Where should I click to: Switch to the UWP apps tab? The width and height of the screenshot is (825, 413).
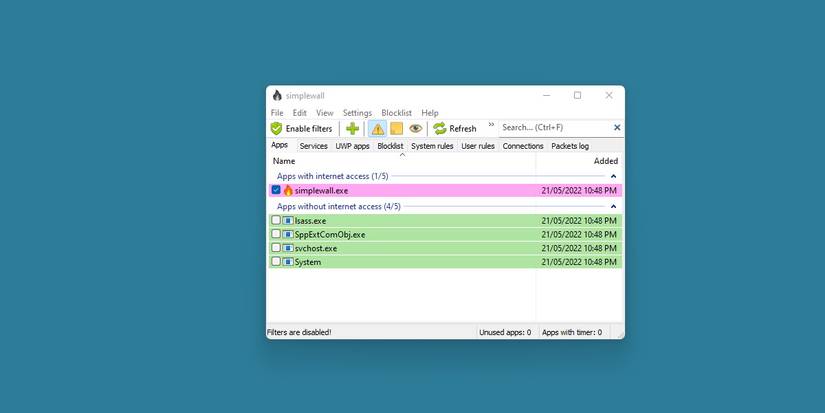[x=353, y=146]
